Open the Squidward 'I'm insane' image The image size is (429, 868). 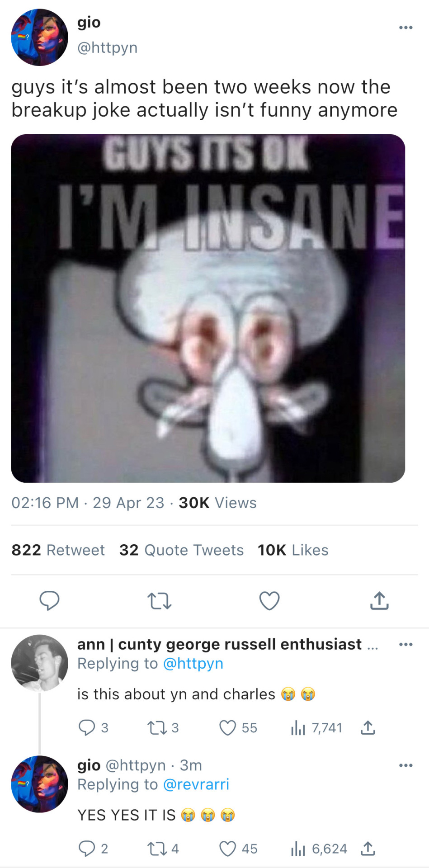pos(208,308)
